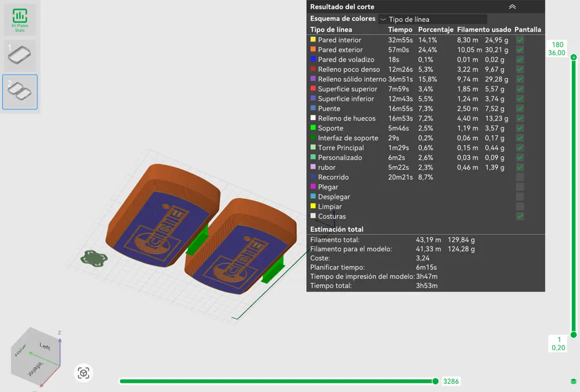This screenshot has height=392, width=580.
Task: Toggle Pared exterior visibility checkbox
Action: tap(520, 49)
